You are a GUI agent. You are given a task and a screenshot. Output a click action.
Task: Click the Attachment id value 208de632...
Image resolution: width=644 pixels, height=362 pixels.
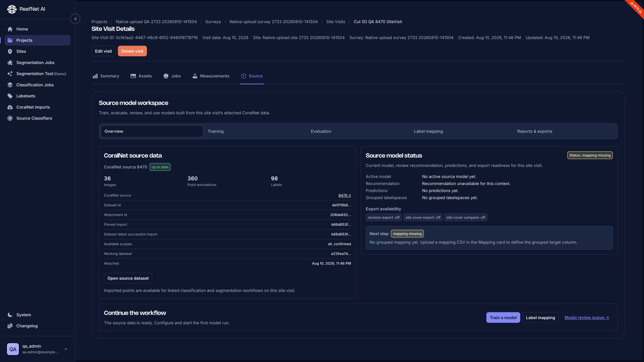[x=340, y=215]
